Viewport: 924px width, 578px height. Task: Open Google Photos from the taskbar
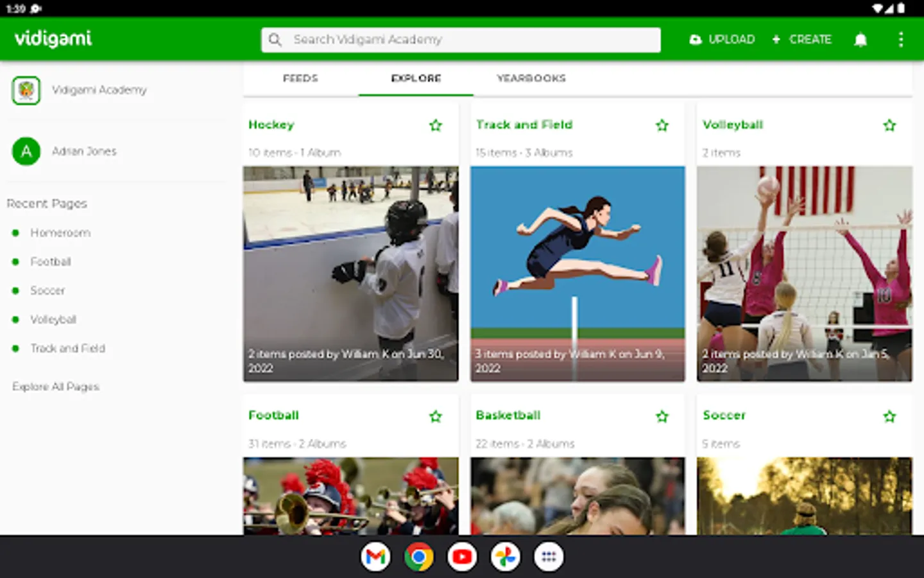point(506,557)
